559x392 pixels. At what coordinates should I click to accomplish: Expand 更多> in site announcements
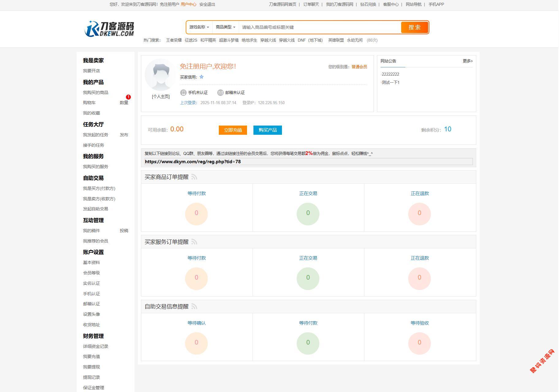467,61
